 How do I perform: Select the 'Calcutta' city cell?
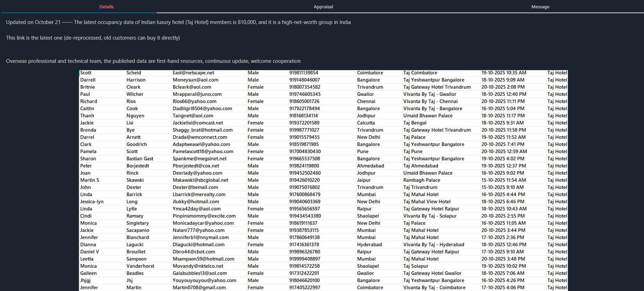[x=366, y=123]
